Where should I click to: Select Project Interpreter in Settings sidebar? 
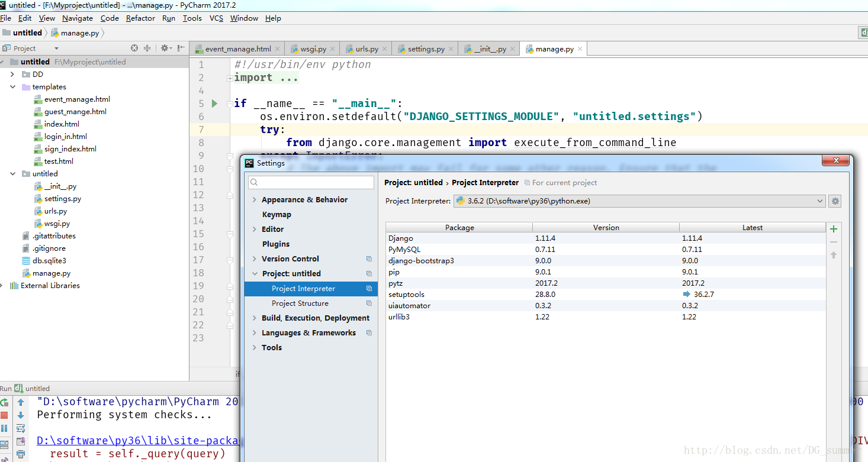311,289
